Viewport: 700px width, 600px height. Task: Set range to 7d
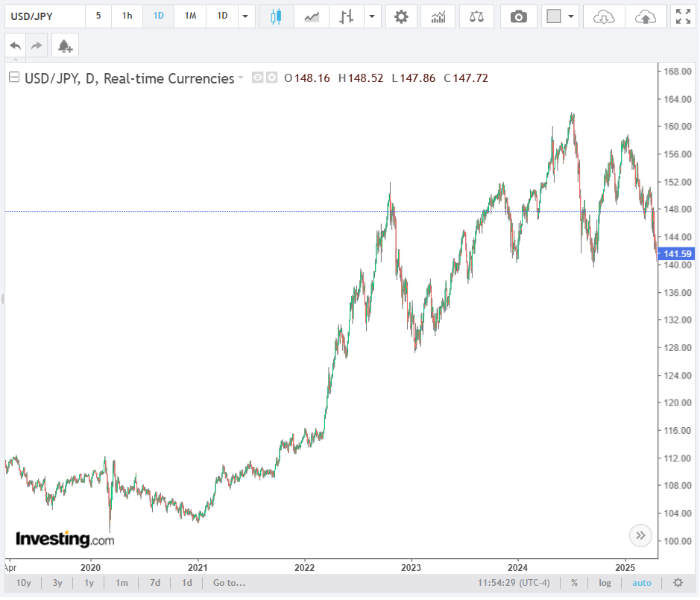[x=155, y=583]
